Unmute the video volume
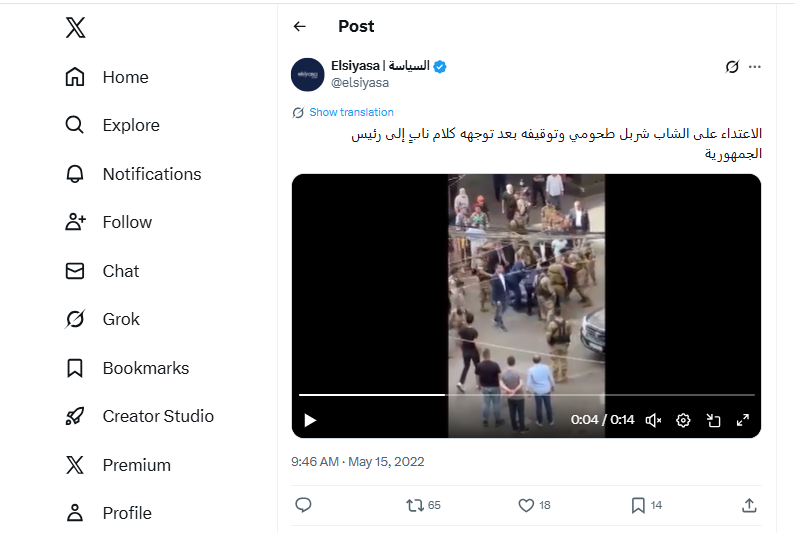The image size is (795, 533). point(653,420)
